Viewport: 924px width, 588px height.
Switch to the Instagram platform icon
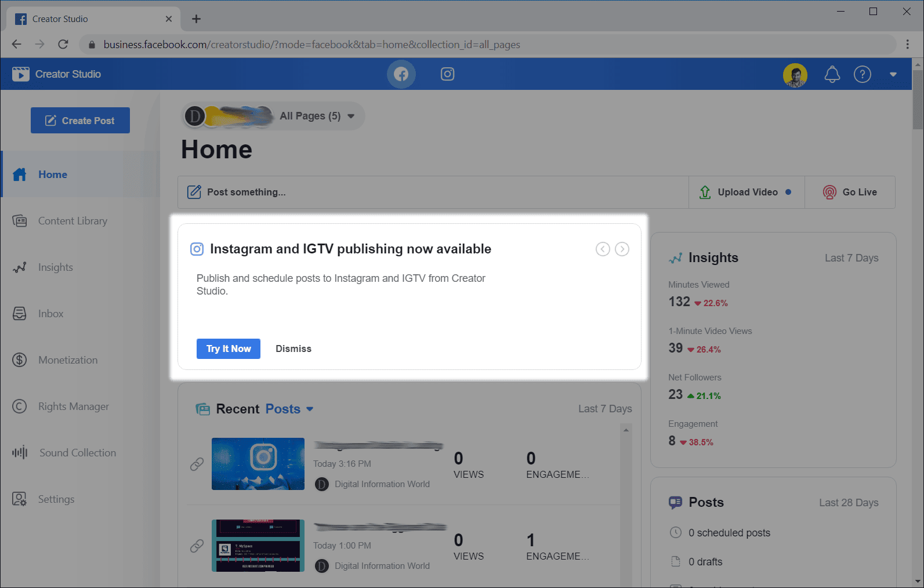click(447, 74)
